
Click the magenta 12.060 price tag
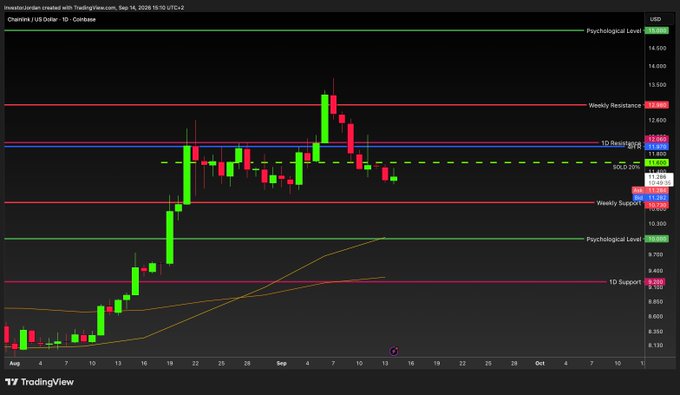click(657, 140)
